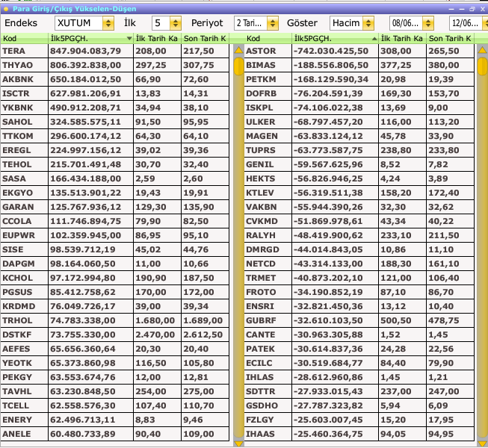Click the right table scrollbar thumb
Image resolution: width=488 pixels, height=448 pixels.
point(483,66)
